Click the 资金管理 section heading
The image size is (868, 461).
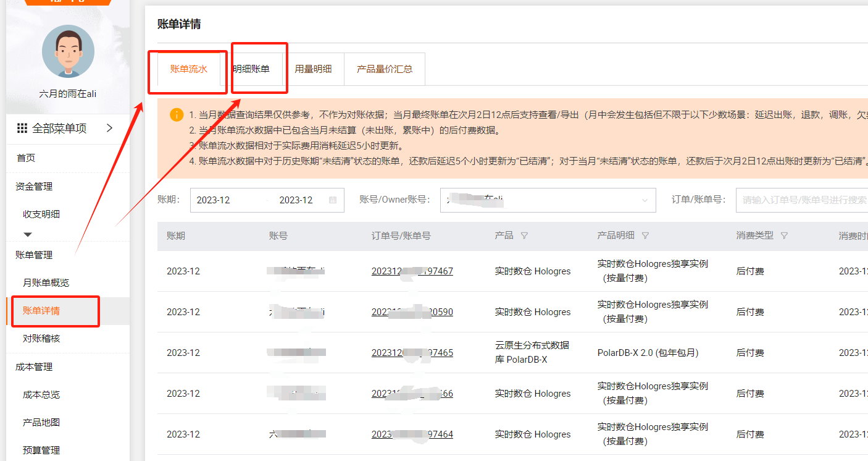coord(34,187)
